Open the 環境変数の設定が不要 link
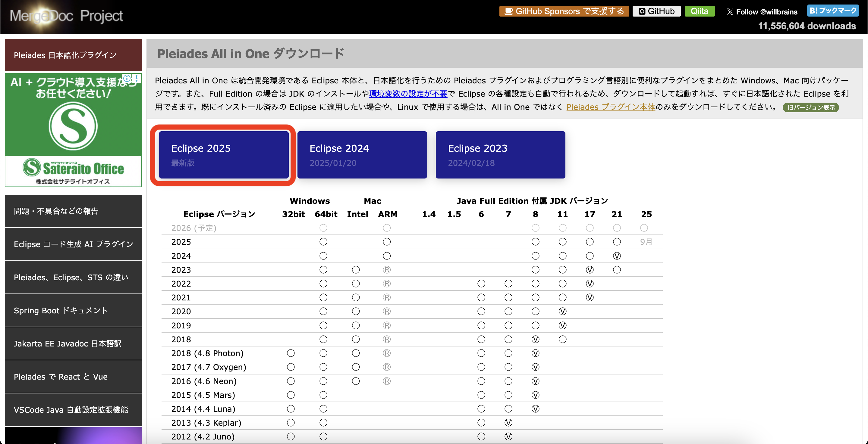The width and height of the screenshot is (868, 444). pyautogui.click(x=408, y=94)
